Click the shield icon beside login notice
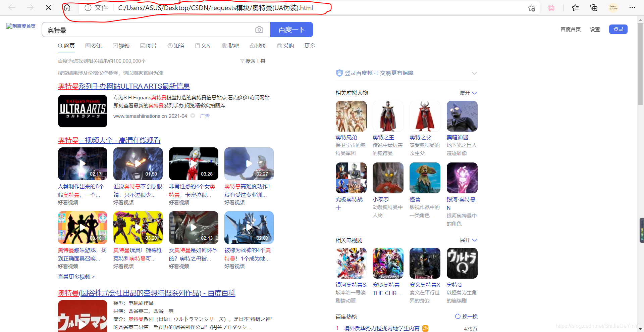 339,73
